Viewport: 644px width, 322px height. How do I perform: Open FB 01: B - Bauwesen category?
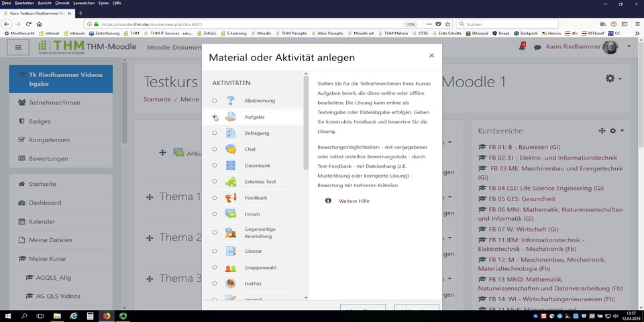click(524, 147)
